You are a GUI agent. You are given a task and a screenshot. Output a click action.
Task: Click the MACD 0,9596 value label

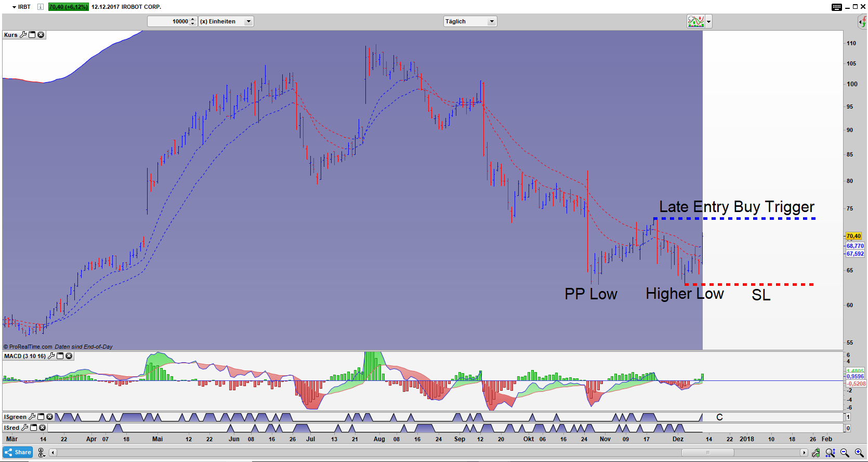pos(855,376)
